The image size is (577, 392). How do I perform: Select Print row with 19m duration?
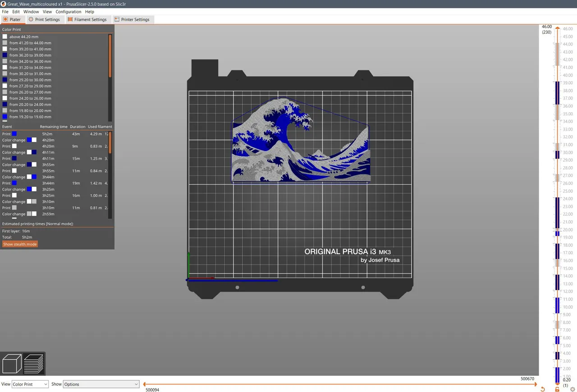coord(55,183)
